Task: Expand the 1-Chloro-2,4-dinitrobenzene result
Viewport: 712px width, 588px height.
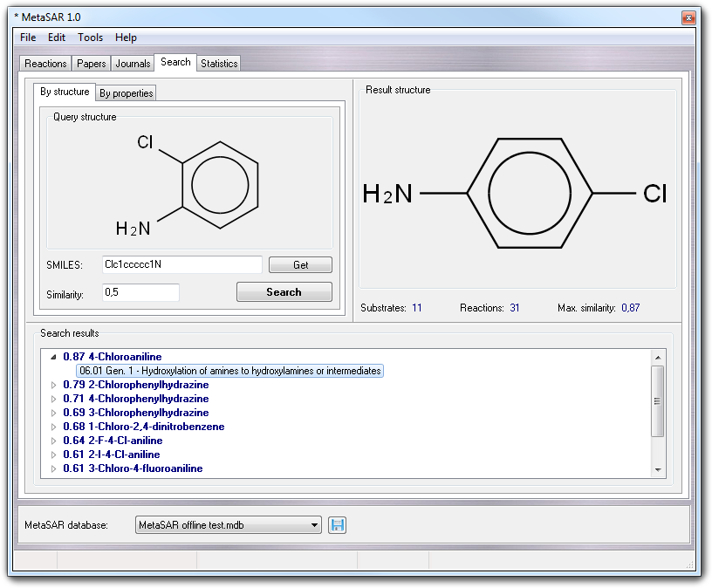Action: point(53,427)
